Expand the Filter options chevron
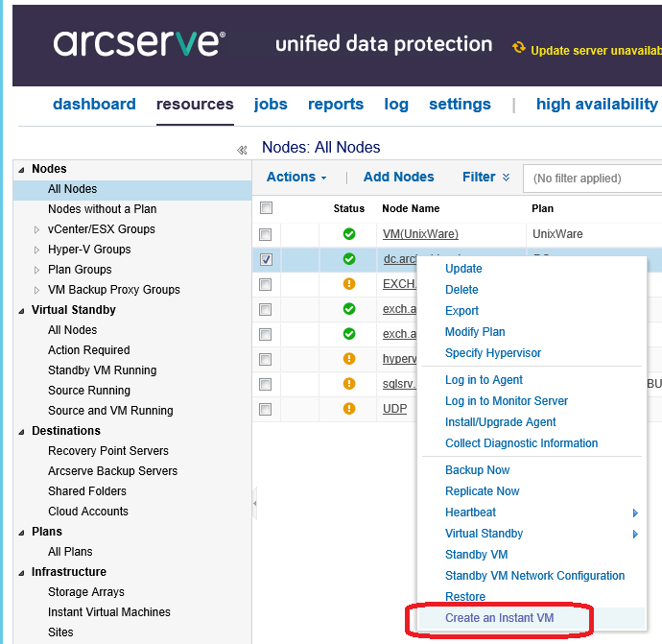 (506, 178)
